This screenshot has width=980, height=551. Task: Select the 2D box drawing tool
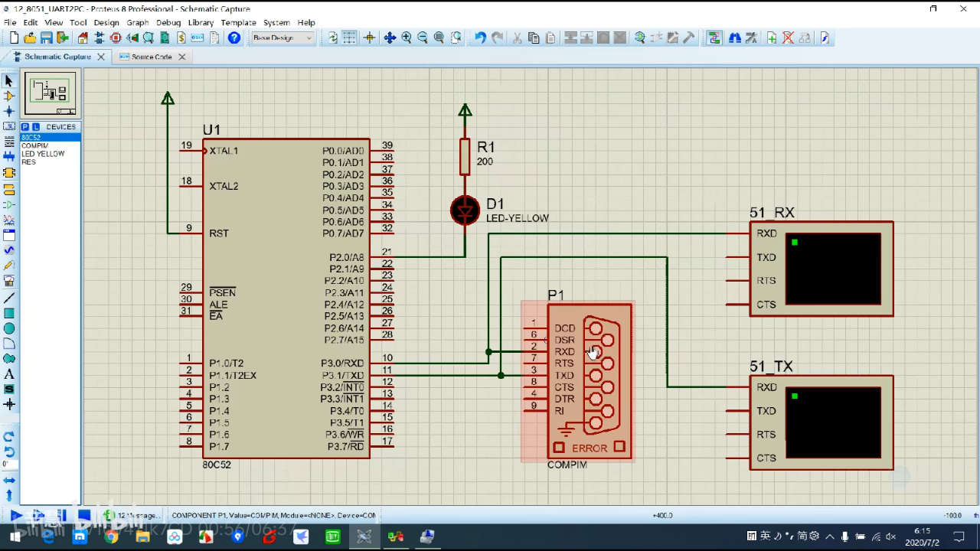click(x=9, y=313)
